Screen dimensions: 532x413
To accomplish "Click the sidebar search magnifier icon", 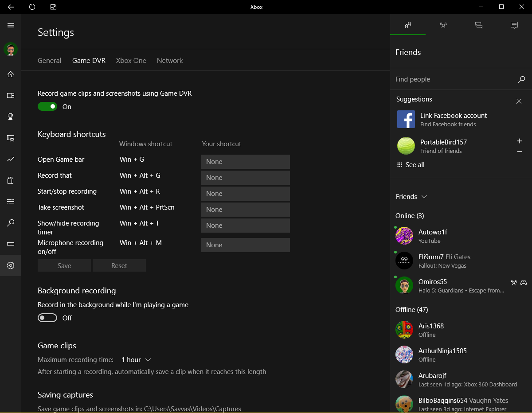I will 11,223.
